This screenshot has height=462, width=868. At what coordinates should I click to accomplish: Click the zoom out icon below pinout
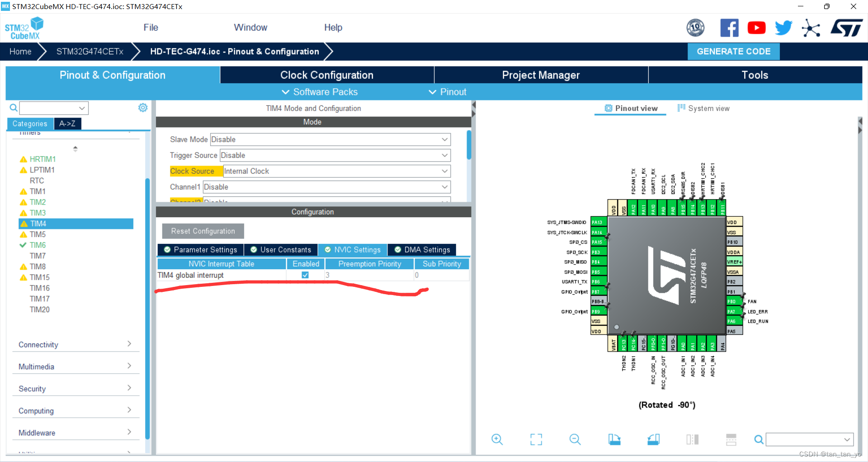(x=575, y=439)
